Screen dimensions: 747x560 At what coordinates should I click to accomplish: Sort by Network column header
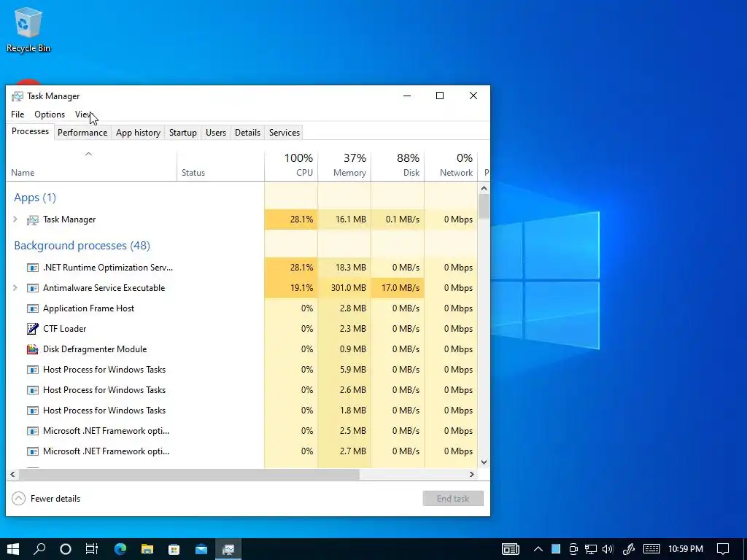point(451,166)
